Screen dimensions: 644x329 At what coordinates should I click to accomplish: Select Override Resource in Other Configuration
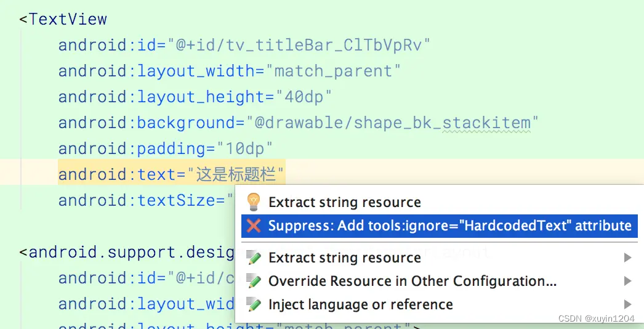pos(439,282)
